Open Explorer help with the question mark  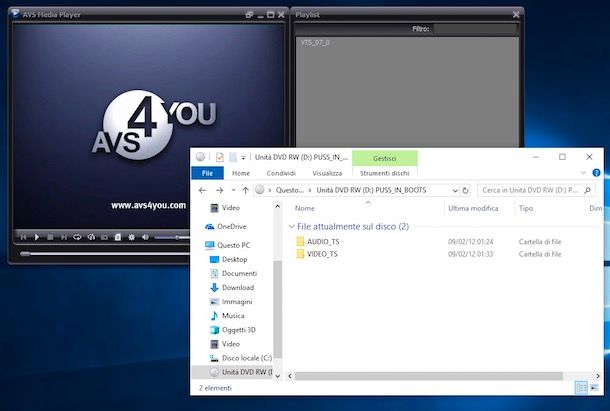click(596, 173)
